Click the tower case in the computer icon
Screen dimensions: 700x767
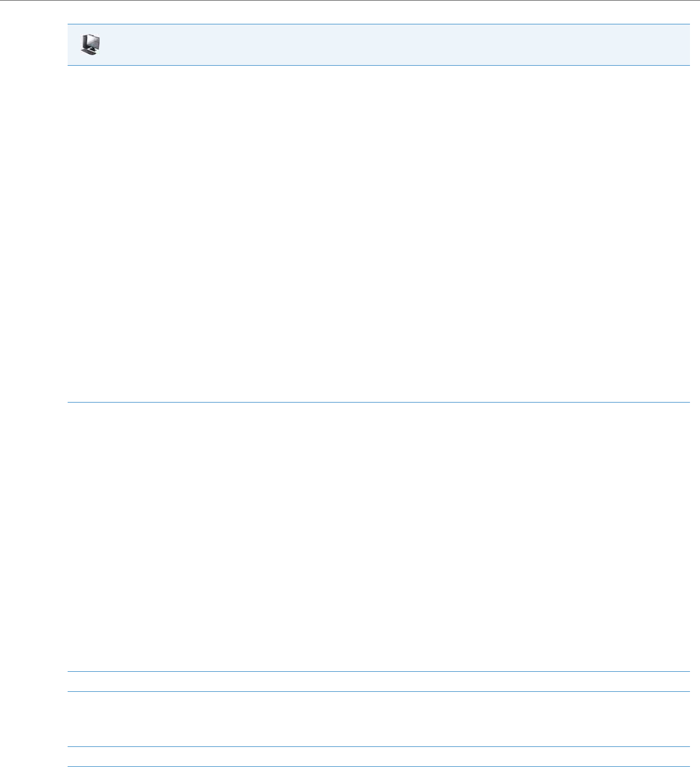click(85, 43)
